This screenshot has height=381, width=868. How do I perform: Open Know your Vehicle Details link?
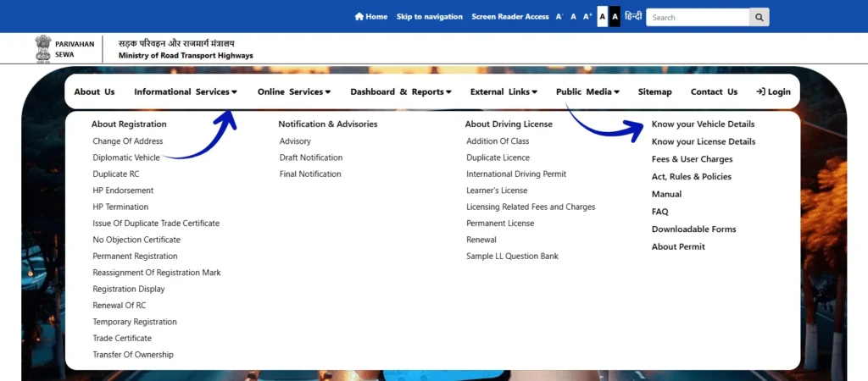pos(703,124)
